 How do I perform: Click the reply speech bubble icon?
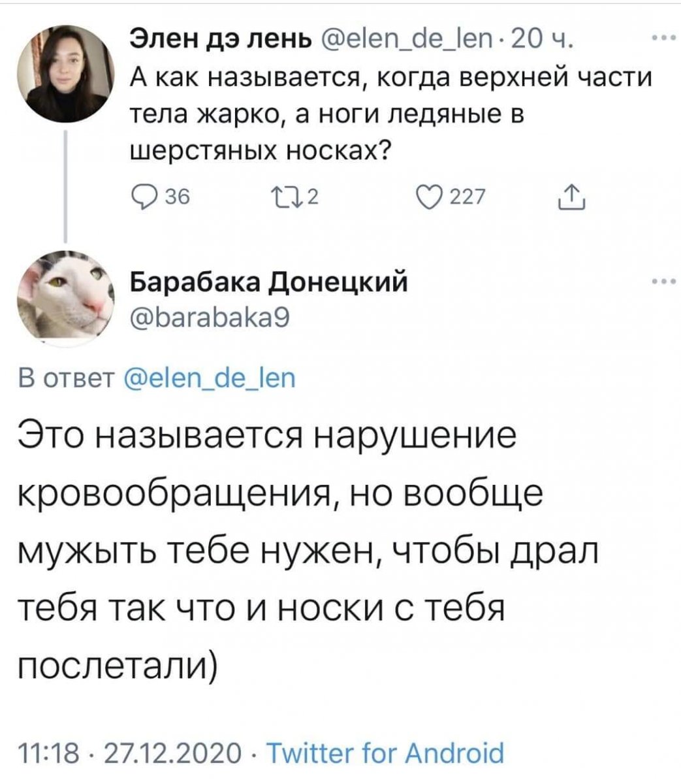[x=140, y=195]
